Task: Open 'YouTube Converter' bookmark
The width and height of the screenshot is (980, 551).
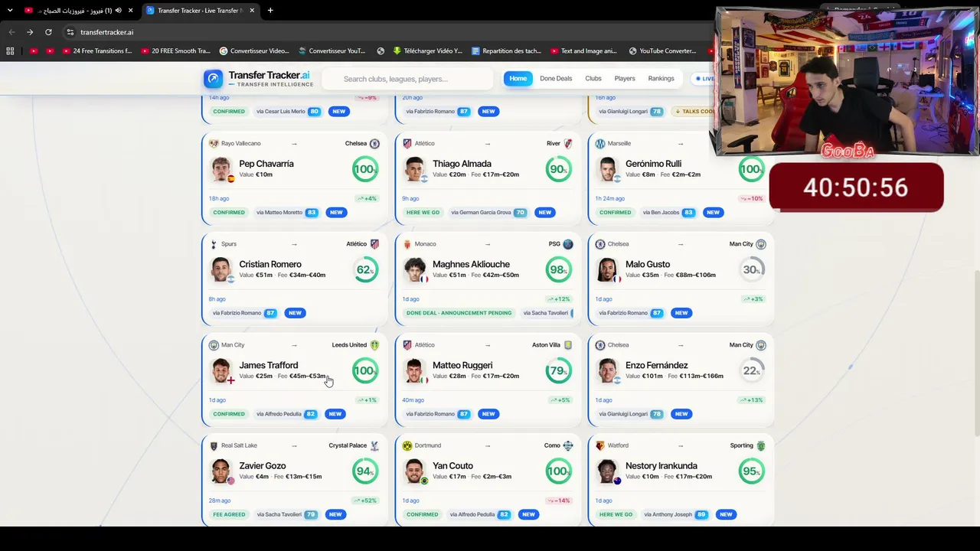Action: coord(662,51)
